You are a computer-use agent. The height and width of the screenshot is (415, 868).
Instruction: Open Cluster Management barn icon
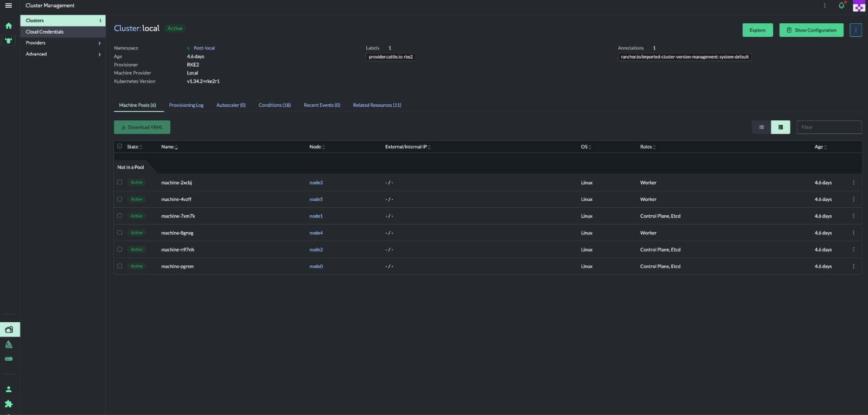tap(9, 329)
